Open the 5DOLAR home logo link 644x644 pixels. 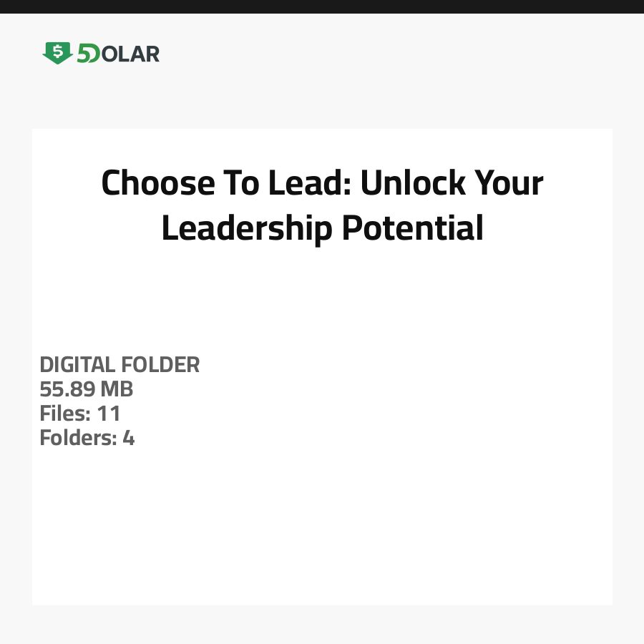tap(102, 54)
